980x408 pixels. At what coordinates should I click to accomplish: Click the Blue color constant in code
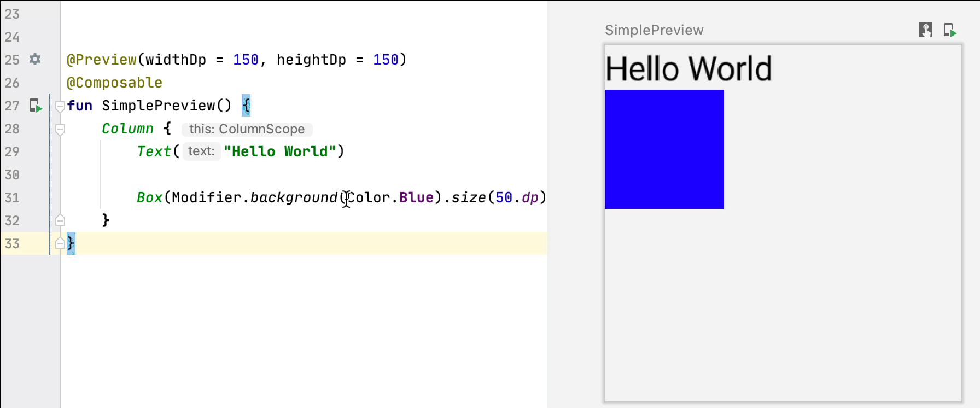tap(416, 197)
